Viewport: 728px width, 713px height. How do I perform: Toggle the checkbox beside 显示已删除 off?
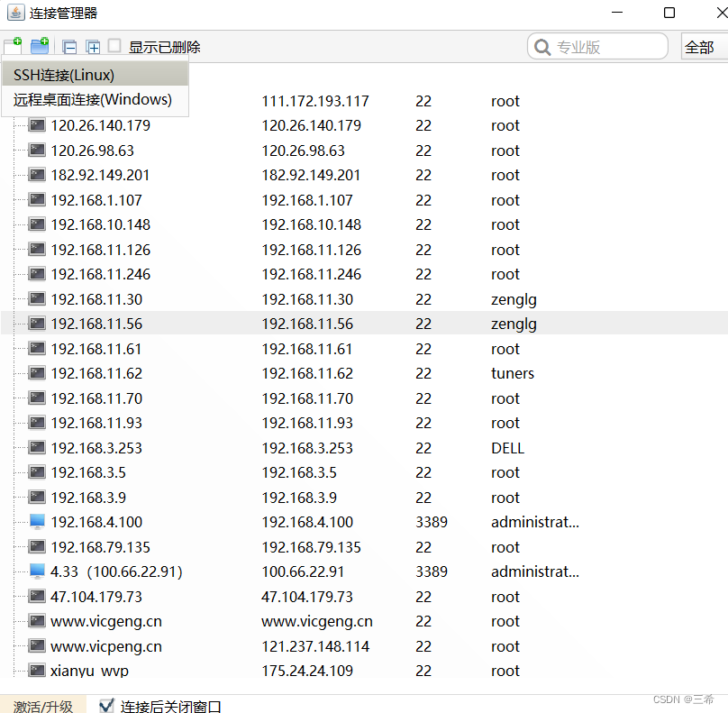click(114, 46)
